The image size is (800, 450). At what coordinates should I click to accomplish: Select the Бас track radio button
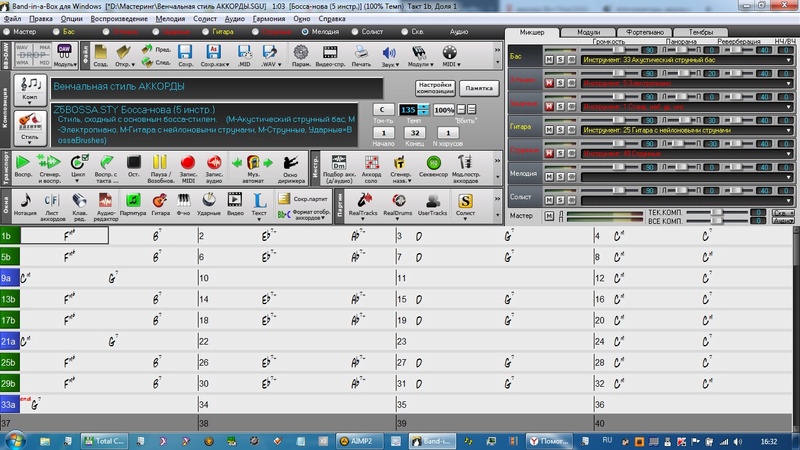click(56, 32)
